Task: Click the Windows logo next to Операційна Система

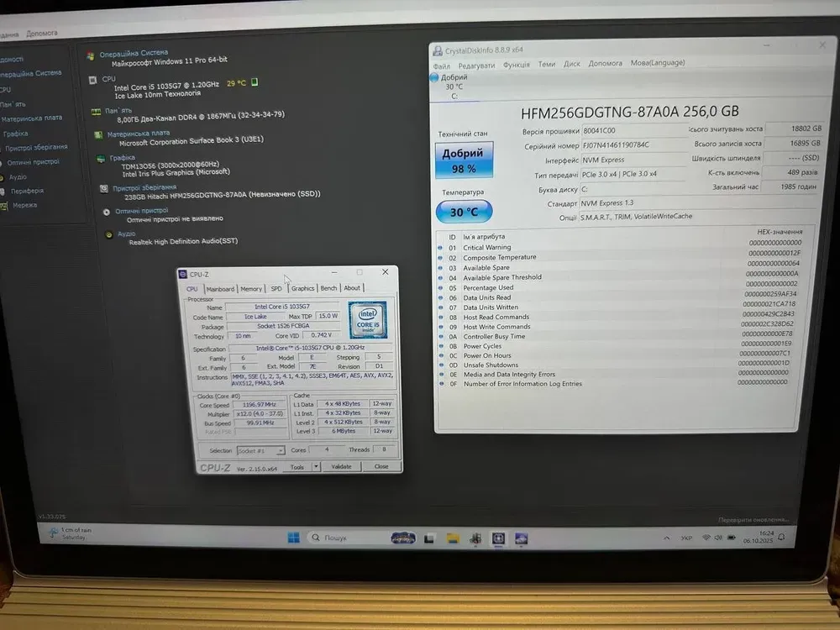Action: [x=90, y=55]
